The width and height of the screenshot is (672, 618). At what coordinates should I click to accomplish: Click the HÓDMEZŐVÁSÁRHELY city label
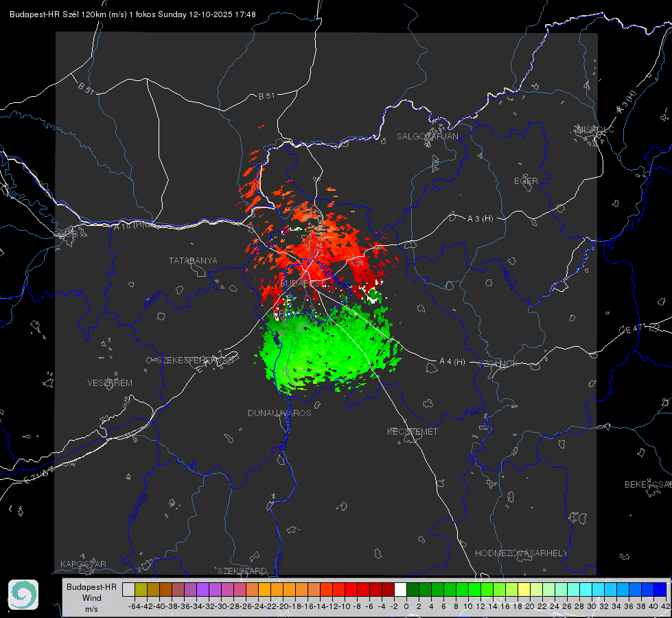pos(521,553)
